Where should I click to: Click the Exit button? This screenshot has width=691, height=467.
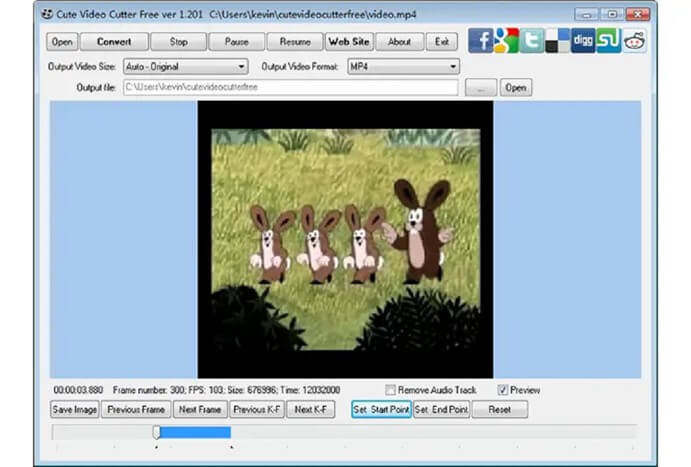[442, 42]
